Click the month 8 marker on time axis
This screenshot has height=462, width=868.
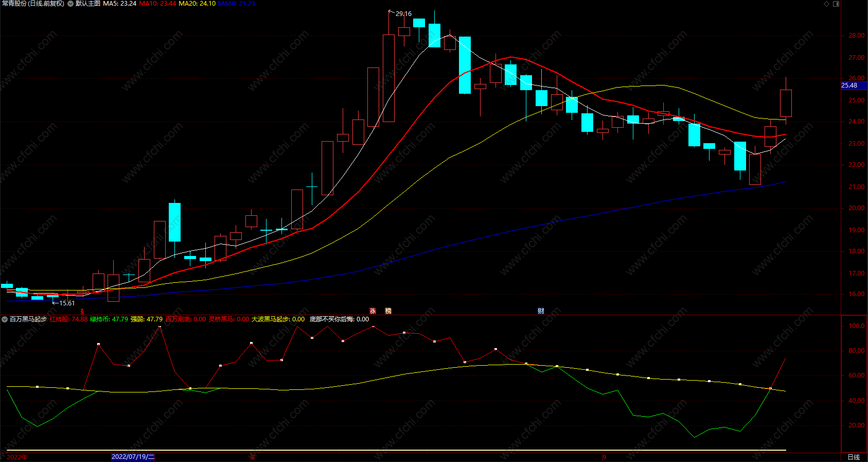253,457
